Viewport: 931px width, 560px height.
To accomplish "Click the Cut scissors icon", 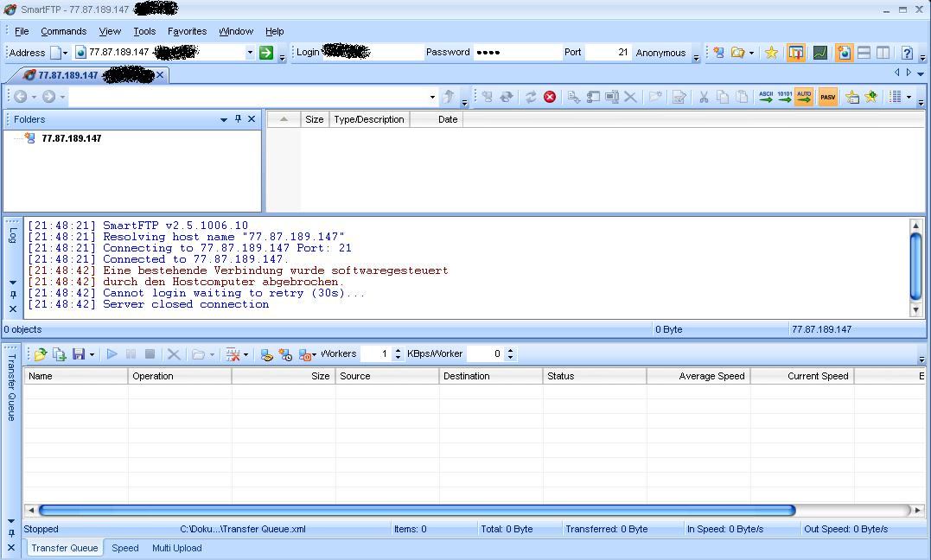I will pyautogui.click(x=704, y=97).
